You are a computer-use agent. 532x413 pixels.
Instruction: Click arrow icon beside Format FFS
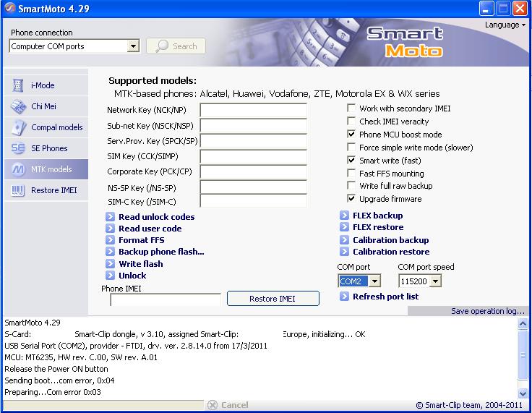pos(110,240)
